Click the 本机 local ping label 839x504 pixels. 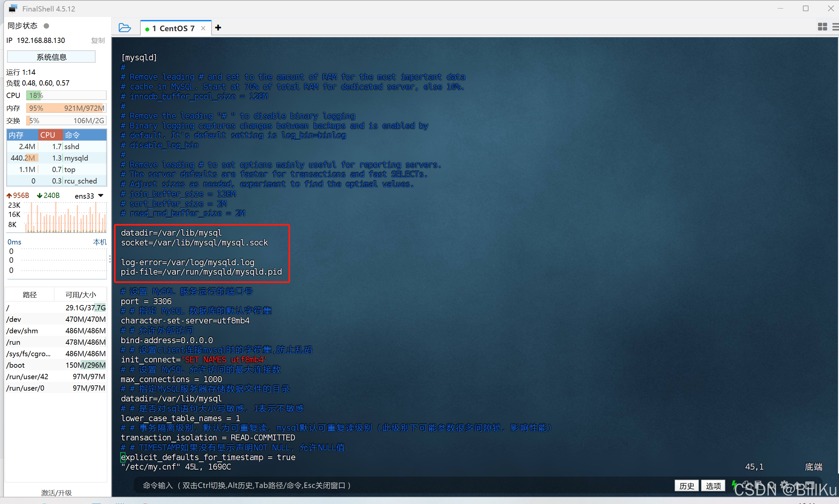click(100, 242)
